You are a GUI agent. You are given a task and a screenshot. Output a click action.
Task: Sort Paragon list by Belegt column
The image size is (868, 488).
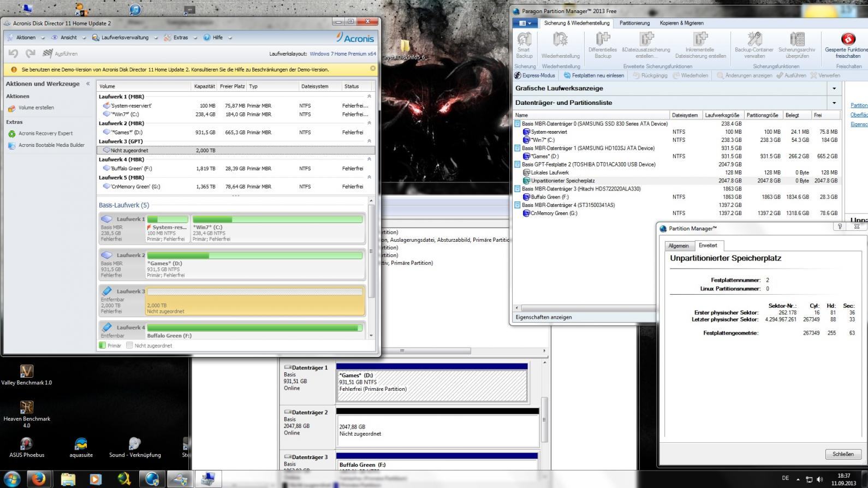point(797,115)
